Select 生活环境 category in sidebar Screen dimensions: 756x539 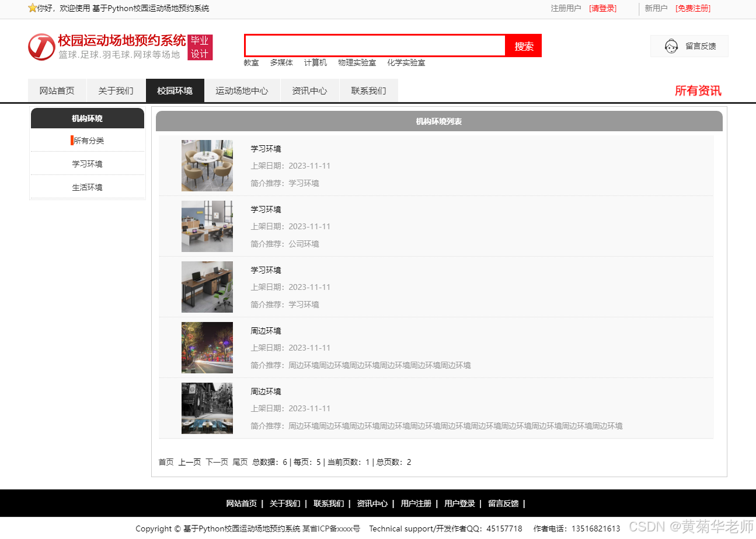click(x=87, y=187)
